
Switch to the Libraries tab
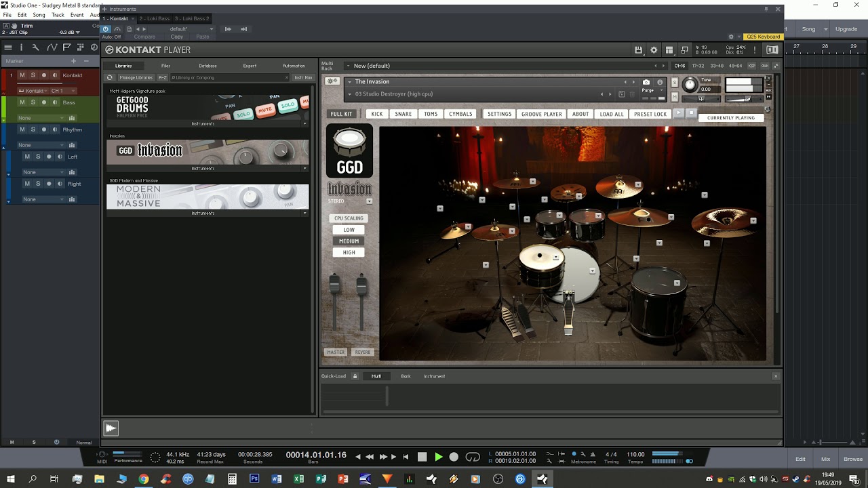click(123, 66)
